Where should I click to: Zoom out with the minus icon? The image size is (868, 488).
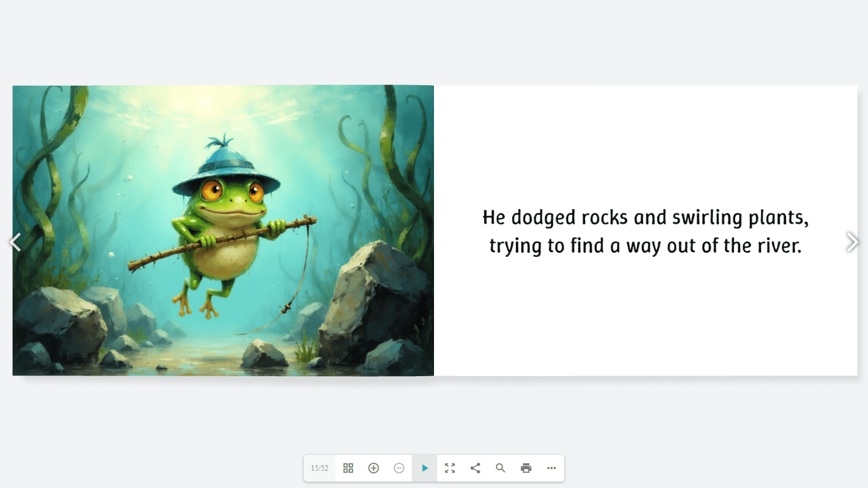[399, 468]
